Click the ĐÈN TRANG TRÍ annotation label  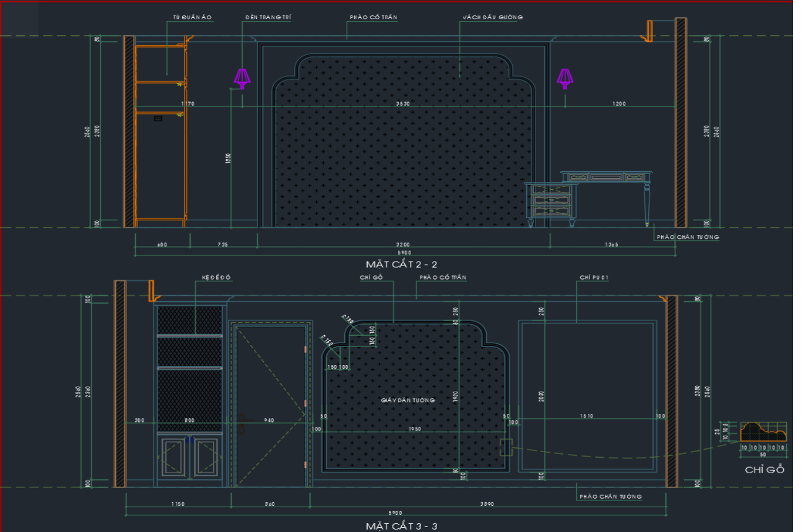(x=267, y=17)
